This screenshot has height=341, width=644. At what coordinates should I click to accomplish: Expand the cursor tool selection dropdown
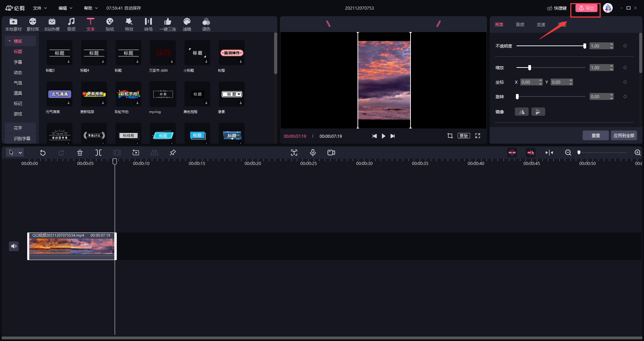coord(20,153)
